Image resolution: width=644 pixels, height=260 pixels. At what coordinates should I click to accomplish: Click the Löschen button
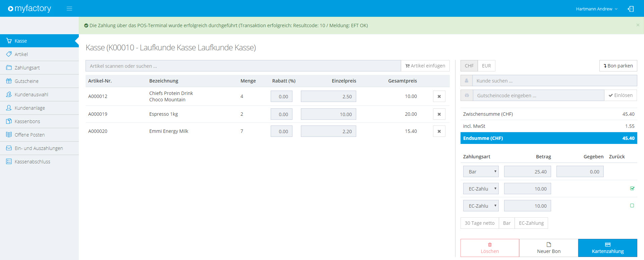[490, 248]
